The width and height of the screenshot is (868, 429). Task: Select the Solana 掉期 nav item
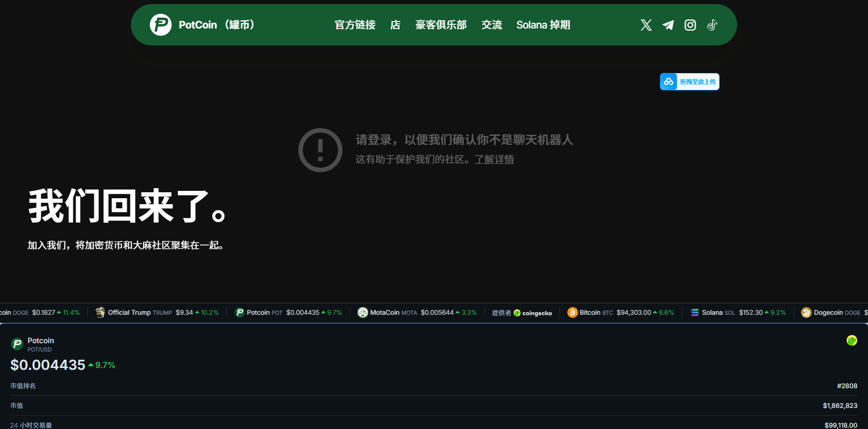[543, 25]
